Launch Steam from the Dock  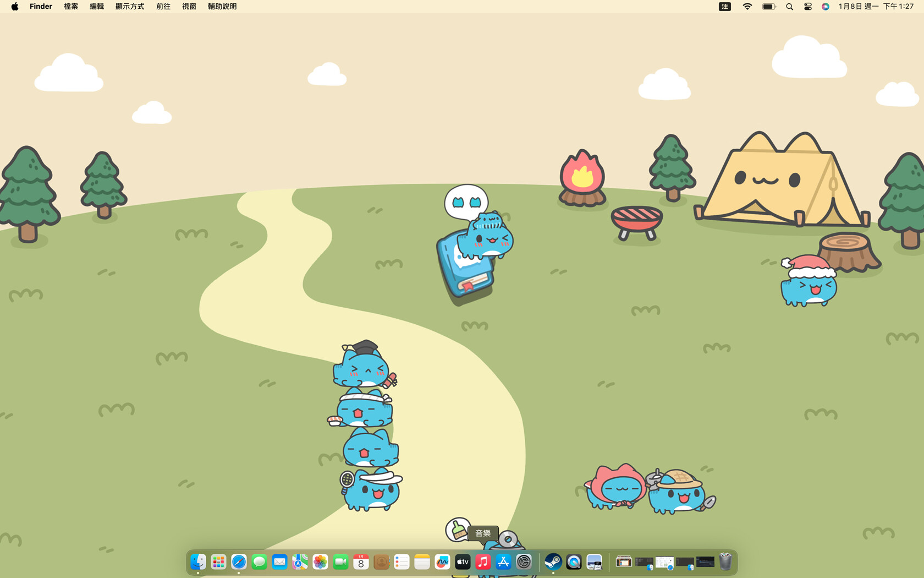pyautogui.click(x=553, y=562)
